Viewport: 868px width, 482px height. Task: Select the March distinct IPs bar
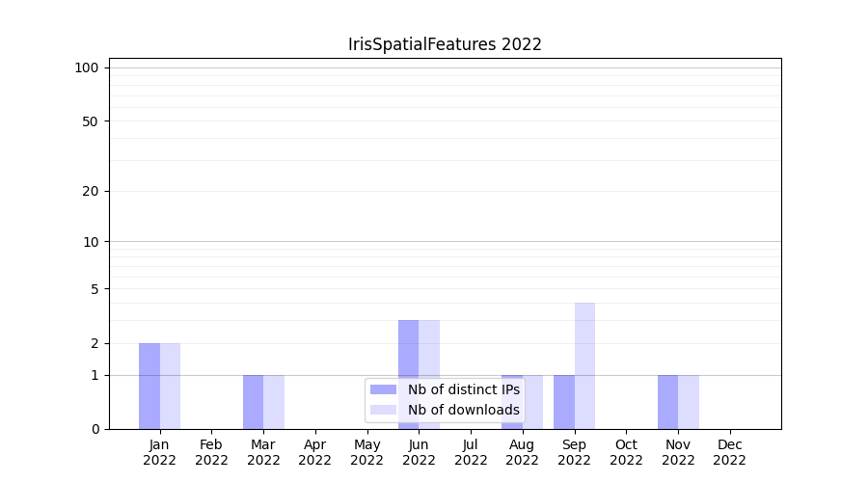click(x=253, y=402)
